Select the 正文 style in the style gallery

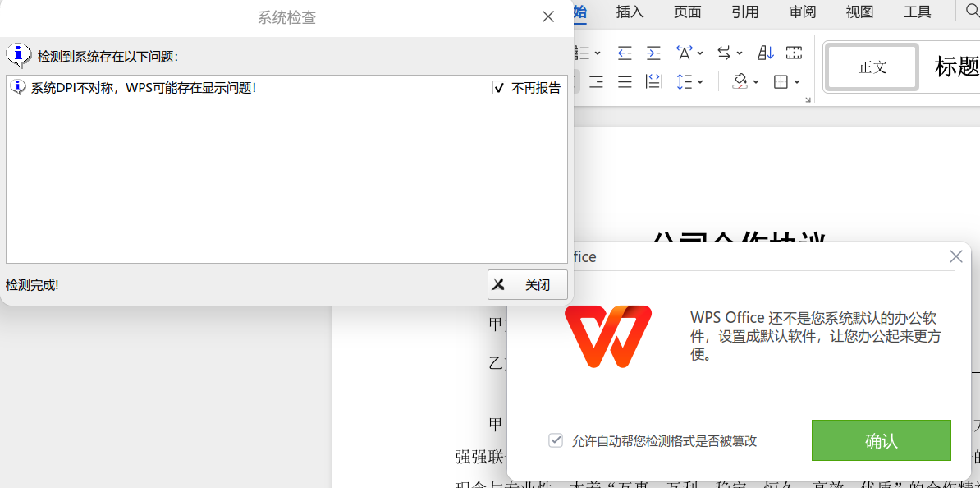point(872,67)
